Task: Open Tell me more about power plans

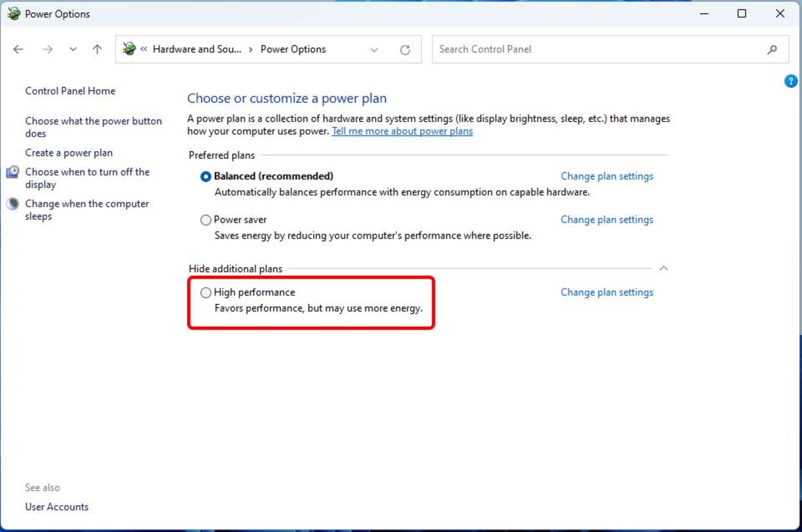Action: pos(402,131)
